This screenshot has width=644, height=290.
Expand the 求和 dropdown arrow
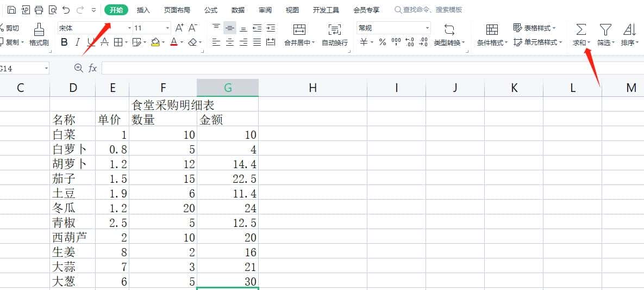(589, 43)
